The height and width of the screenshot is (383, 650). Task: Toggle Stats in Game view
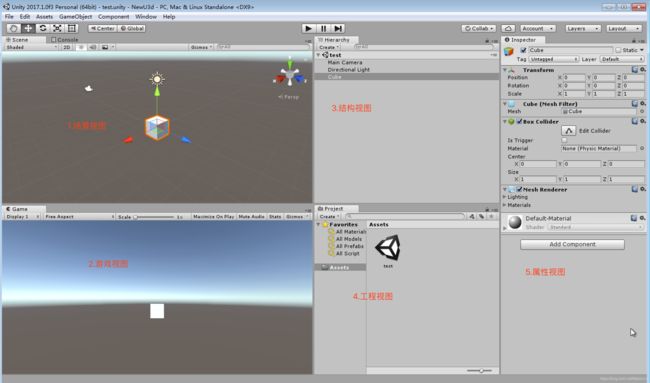pos(275,216)
